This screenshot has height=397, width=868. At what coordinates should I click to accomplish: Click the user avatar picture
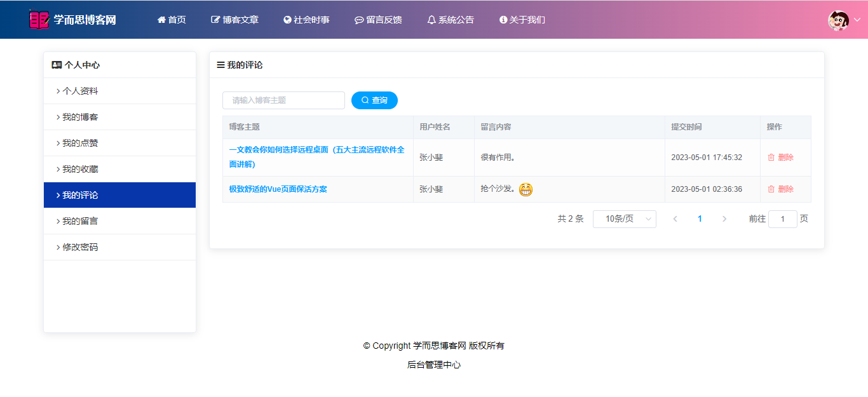[838, 20]
